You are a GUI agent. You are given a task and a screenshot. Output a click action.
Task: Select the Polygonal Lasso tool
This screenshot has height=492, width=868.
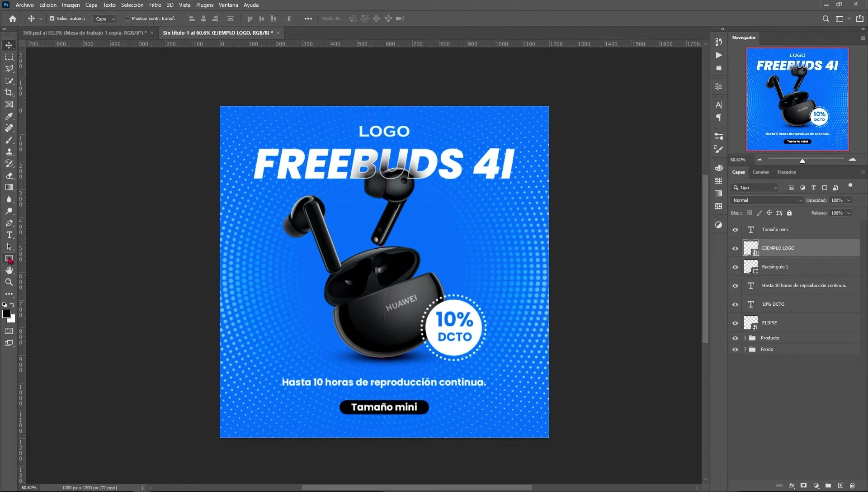9,69
